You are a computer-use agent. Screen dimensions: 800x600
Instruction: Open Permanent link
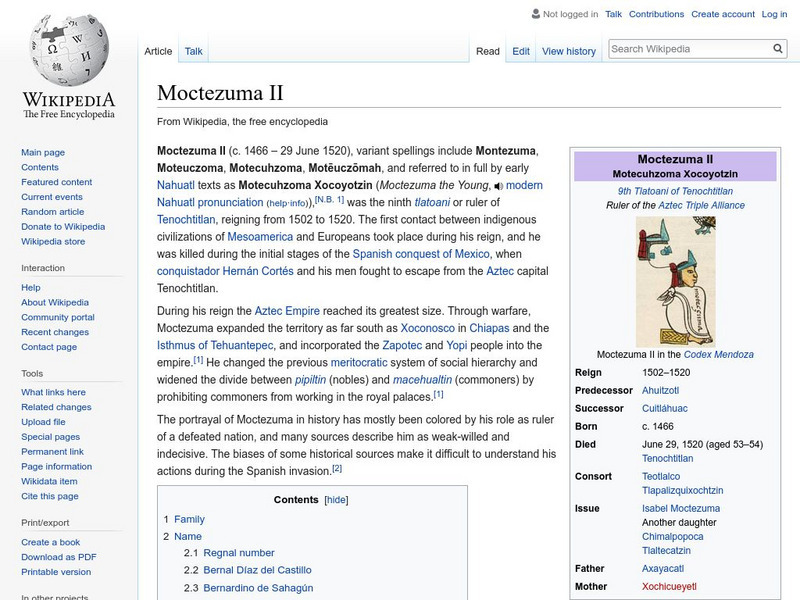point(53,452)
